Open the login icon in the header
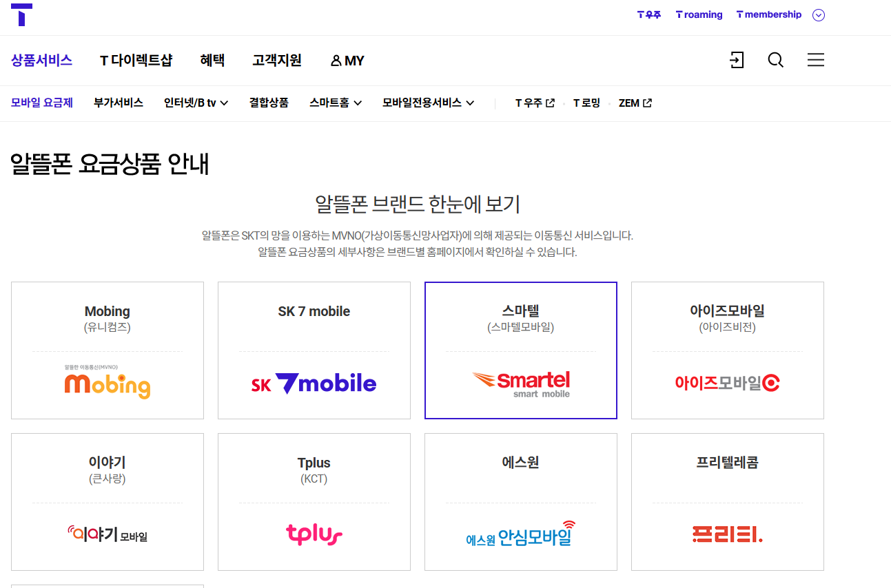The height and width of the screenshot is (588, 891). click(737, 60)
